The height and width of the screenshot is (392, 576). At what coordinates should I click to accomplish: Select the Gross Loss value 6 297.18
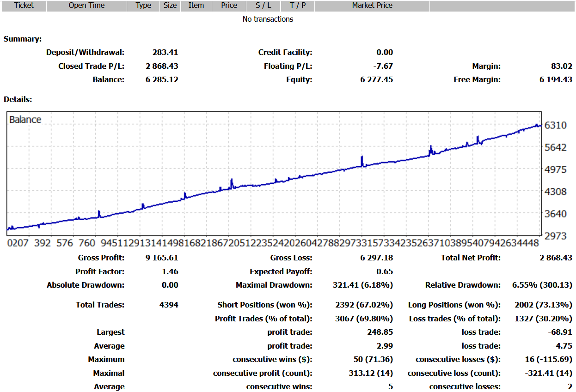coord(377,258)
